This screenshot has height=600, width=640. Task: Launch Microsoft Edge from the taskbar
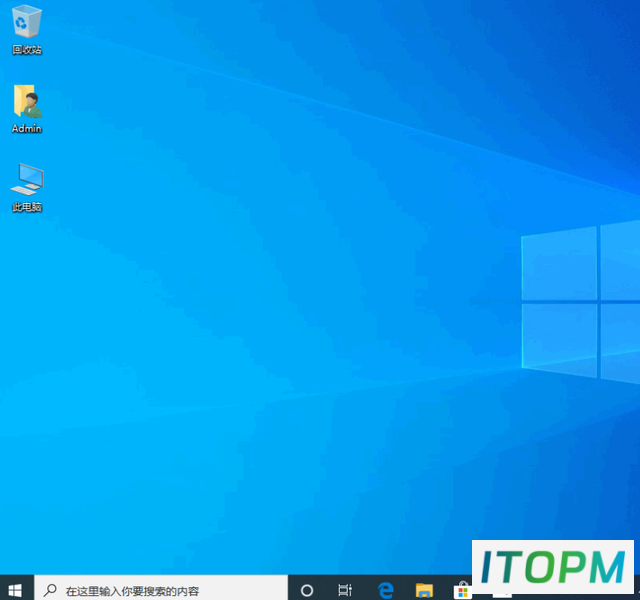point(385,590)
